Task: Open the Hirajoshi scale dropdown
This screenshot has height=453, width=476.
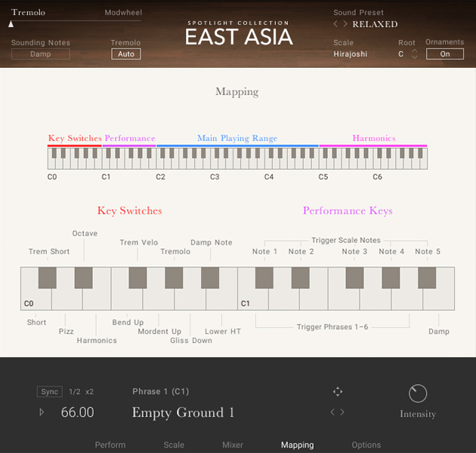Action: (351, 54)
